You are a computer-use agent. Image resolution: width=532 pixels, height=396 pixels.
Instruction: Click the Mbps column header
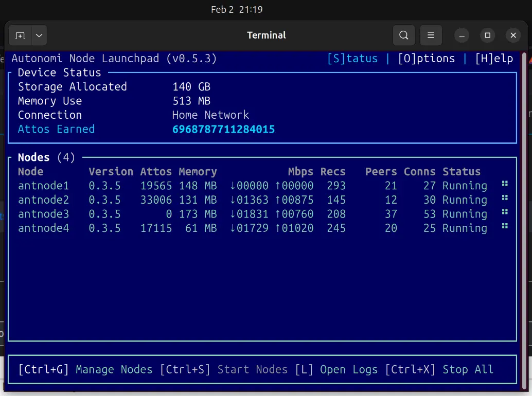click(x=300, y=172)
